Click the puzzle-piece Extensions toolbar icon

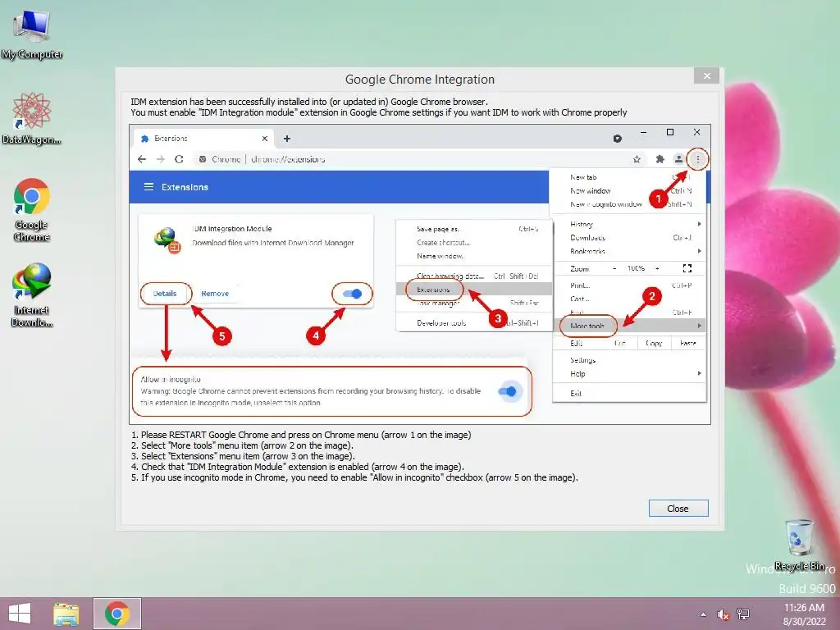point(660,159)
